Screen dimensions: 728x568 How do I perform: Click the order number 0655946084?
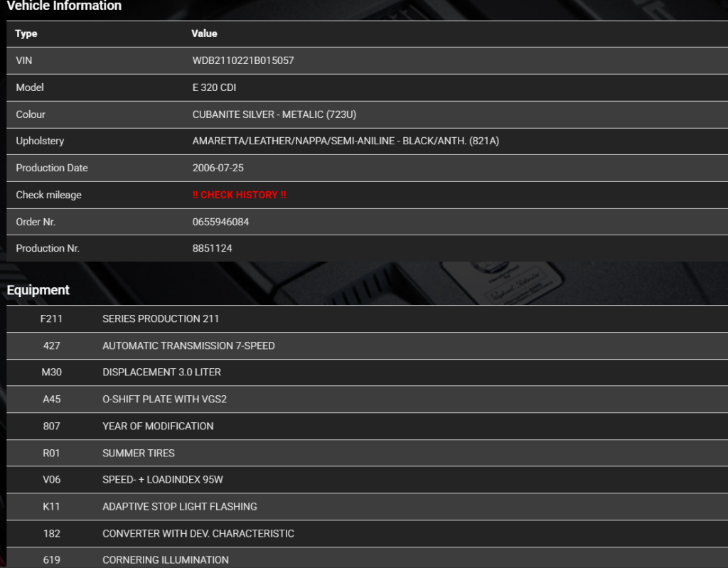pos(220,222)
